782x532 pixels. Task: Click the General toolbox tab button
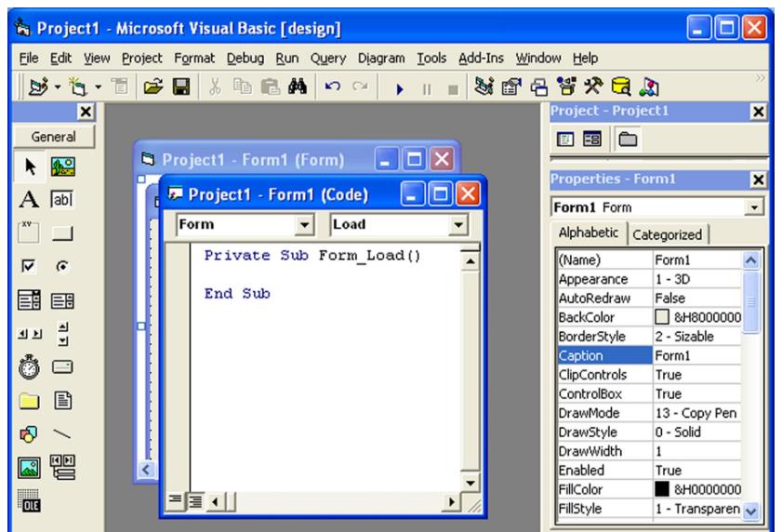click(53, 137)
